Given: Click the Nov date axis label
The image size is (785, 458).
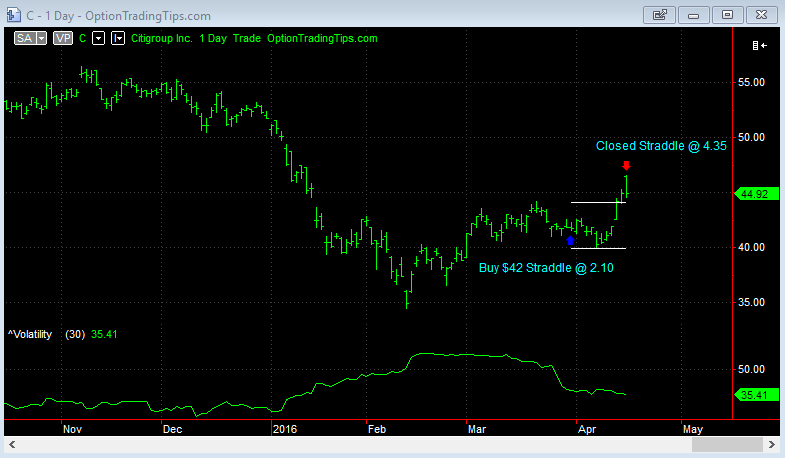Looking at the screenshot, I should 72,429.
